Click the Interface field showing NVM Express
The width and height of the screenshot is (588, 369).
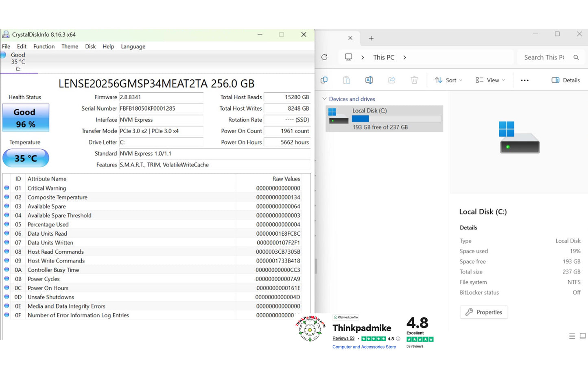pos(161,120)
